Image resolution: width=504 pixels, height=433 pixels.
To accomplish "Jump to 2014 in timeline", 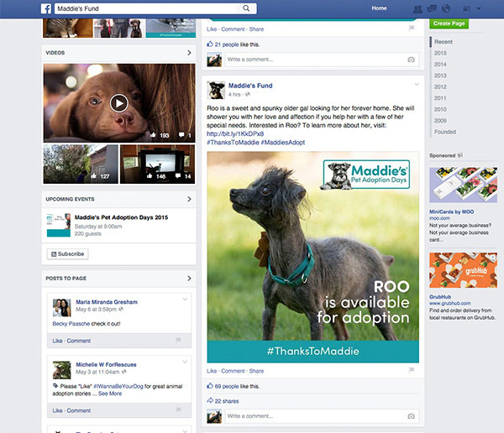I will coord(440,65).
